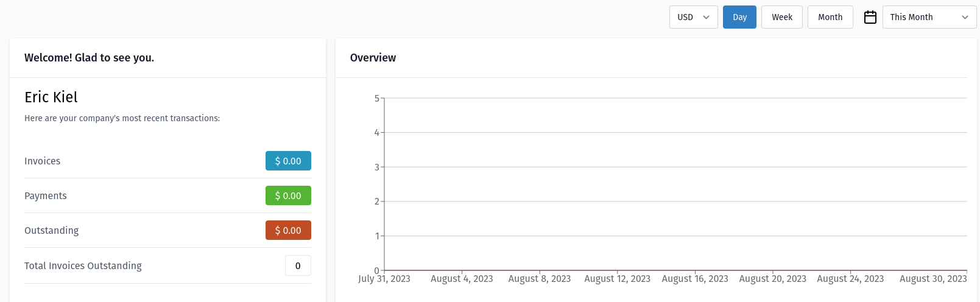Click the August 16, 2023 axis marker
980x302 pixels.
(695, 278)
